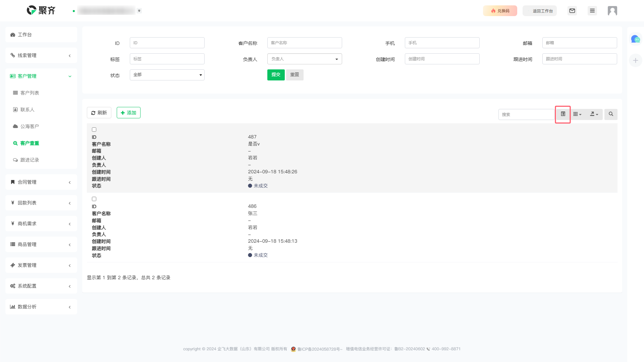Click the 线索管理 link icon

[x=13, y=55]
